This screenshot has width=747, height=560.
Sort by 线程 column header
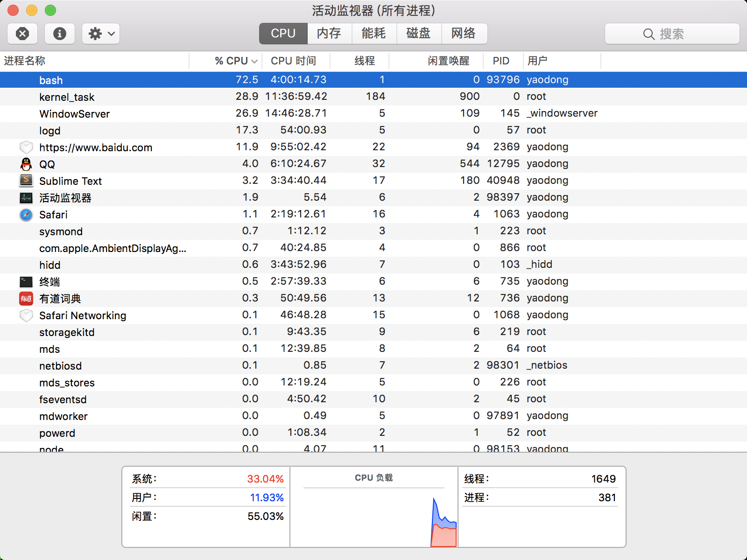coord(364,61)
